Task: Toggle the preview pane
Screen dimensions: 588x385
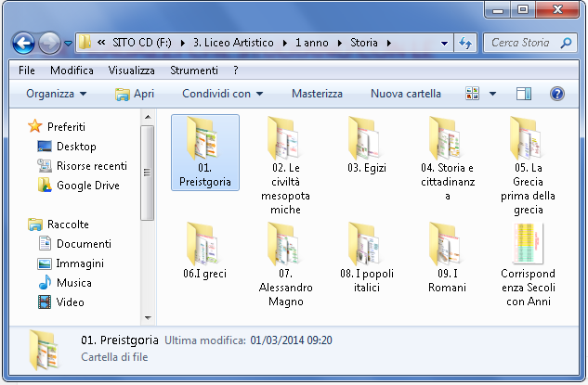Action: click(524, 94)
